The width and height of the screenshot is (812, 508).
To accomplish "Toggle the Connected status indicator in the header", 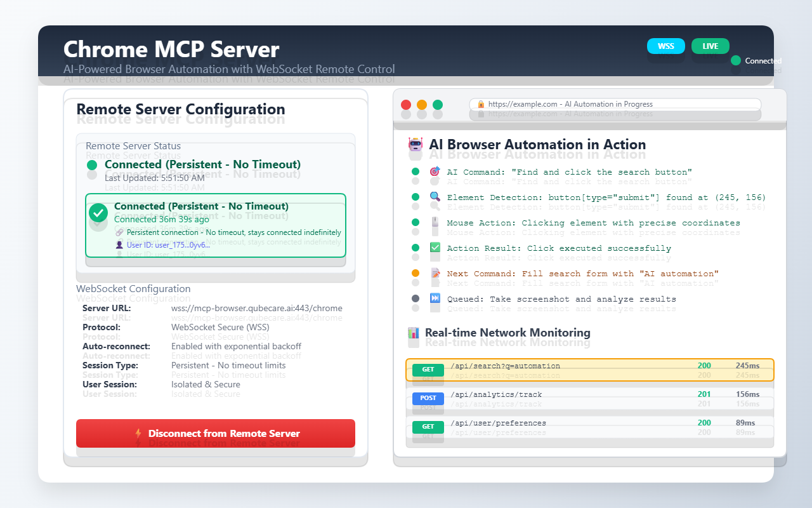I will (x=735, y=60).
